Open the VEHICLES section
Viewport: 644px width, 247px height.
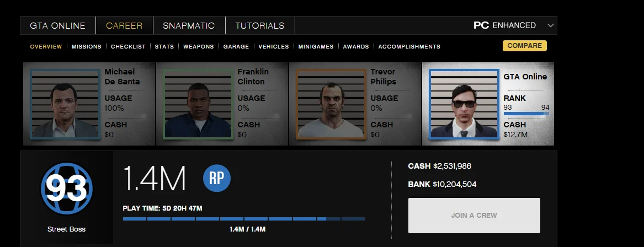click(274, 47)
